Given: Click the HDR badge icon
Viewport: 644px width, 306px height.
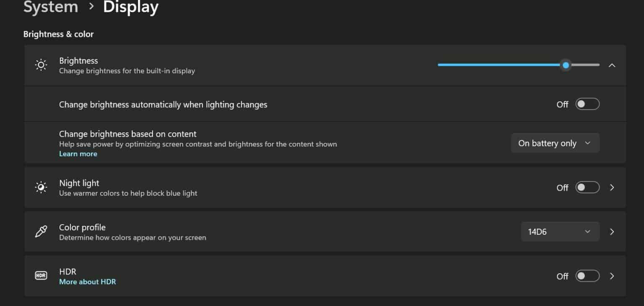Looking at the screenshot, I should point(41,275).
